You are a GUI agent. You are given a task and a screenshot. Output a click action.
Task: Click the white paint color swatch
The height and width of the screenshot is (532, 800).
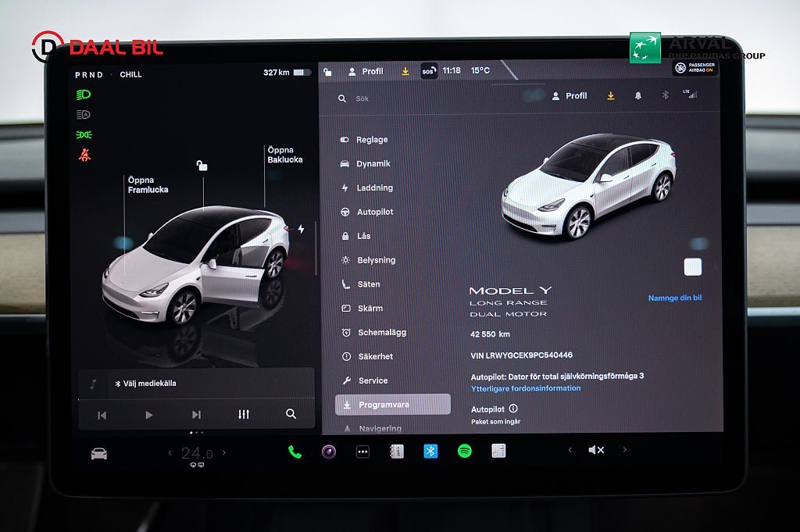(692, 267)
